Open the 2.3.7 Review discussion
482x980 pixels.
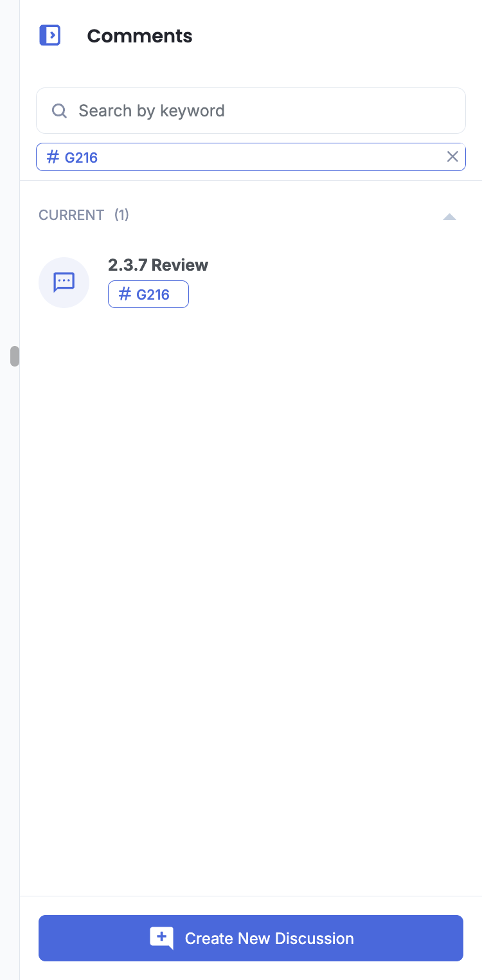(x=158, y=265)
